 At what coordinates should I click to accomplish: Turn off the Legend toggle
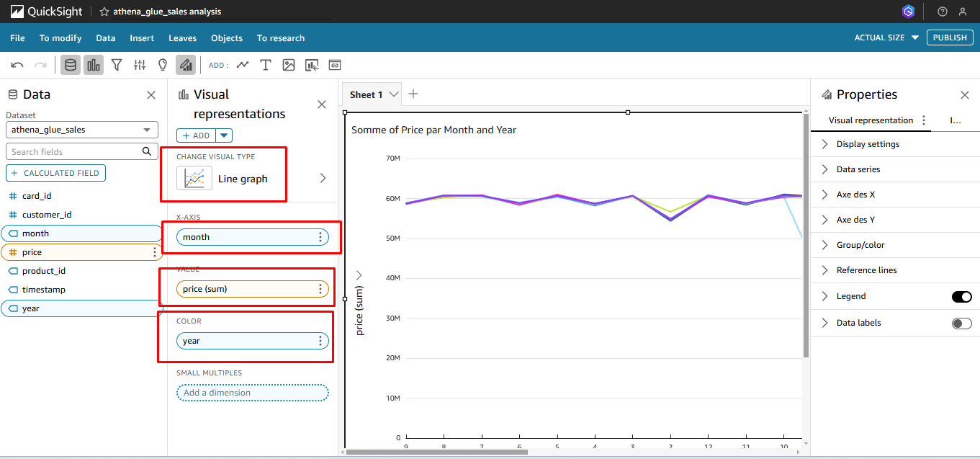(961, 297)
